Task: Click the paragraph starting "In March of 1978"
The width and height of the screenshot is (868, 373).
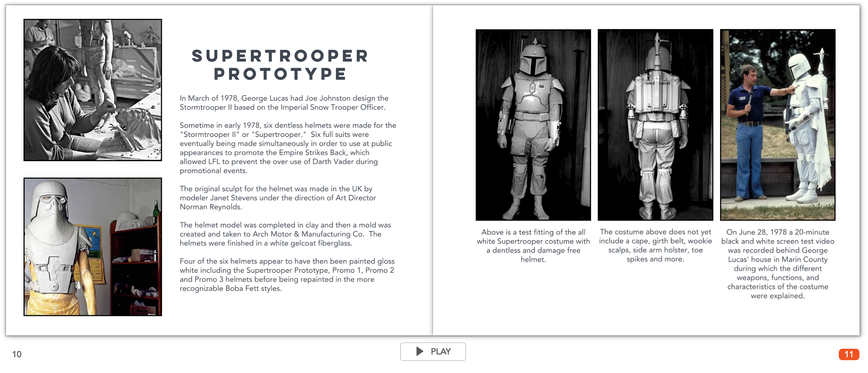Action: click(284, 103)
